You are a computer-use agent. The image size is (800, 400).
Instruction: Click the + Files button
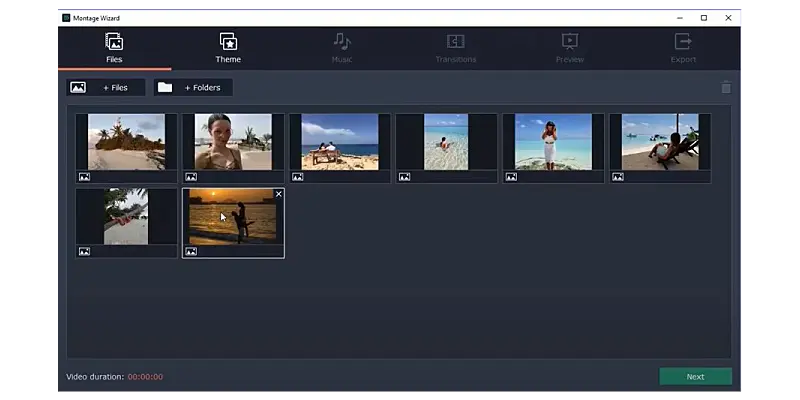(106, 88)
